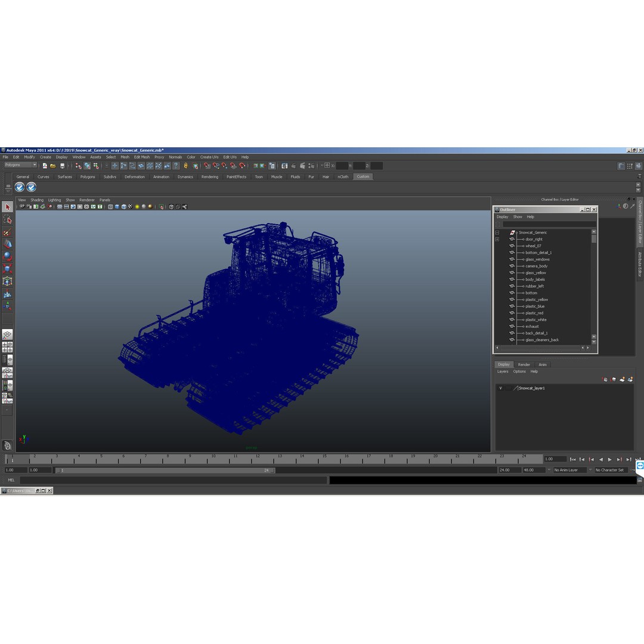Switch to four view layout
Viewport: 644px width, 644px height.
(x=7, y=347)
